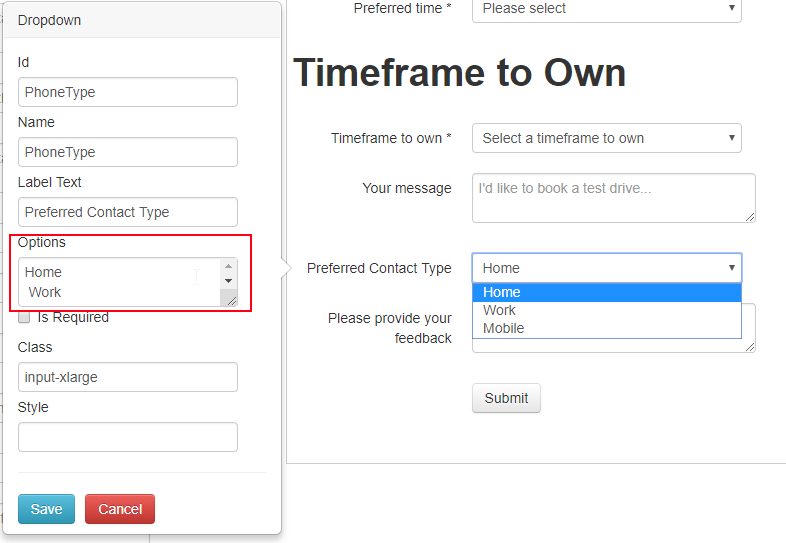This screenshot has height=543, width=786.
Task: Click the Name text field
Action: [127, 152]
